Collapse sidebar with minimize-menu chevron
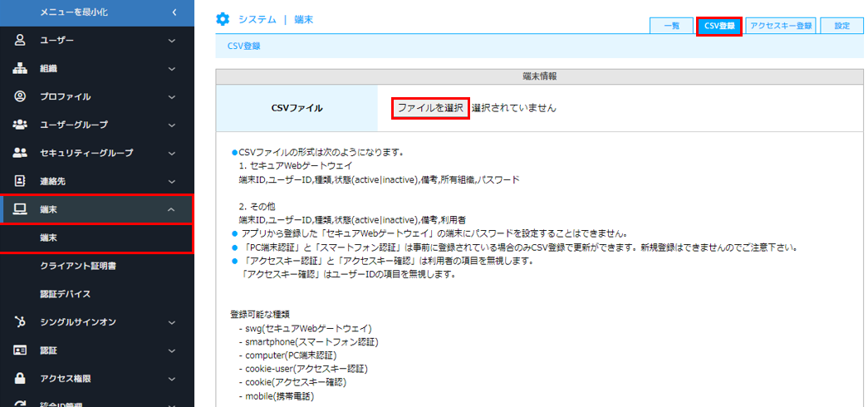 (174, 12)
